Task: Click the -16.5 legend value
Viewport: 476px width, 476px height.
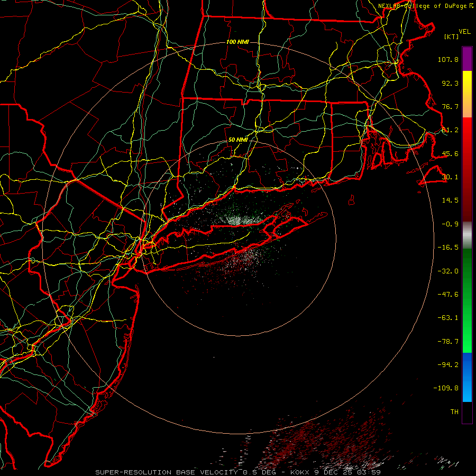Action: (x=448, y=248)
